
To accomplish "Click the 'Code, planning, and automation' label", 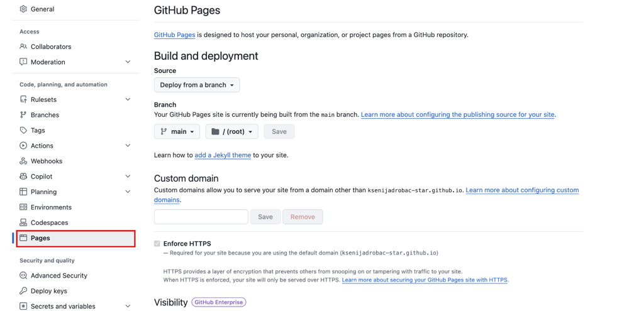I will (x=64, y=85).
